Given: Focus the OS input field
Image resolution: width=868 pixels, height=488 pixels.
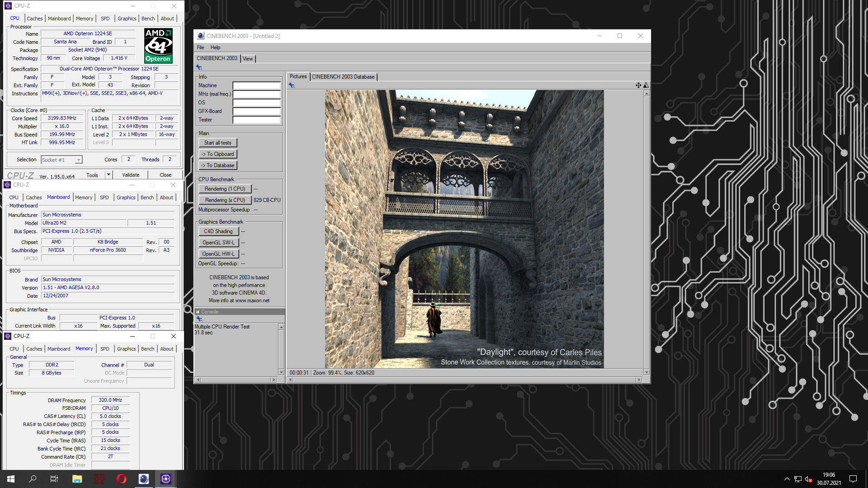Looking at the screenshot, I should [256, 103].
